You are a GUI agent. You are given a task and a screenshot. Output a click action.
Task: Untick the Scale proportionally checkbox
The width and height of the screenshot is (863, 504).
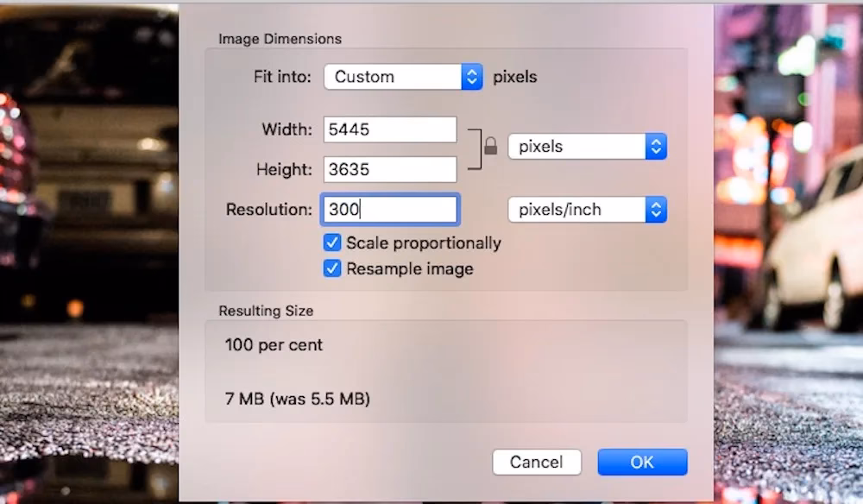coord(332,243)
